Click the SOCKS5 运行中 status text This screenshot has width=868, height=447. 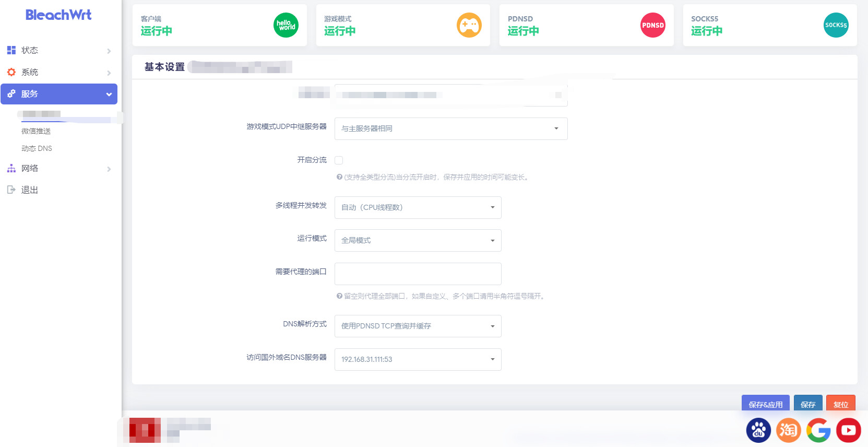click(x=707, y=31)
